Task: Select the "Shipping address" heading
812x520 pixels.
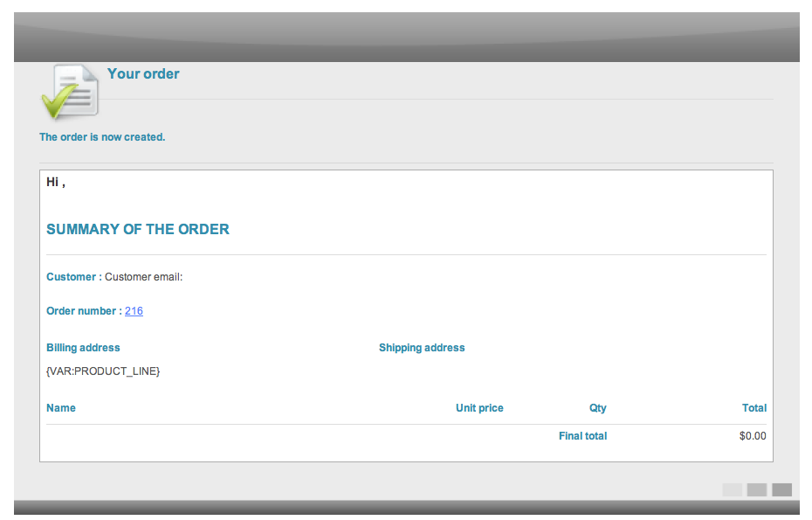Action: (x=422, y=348)
